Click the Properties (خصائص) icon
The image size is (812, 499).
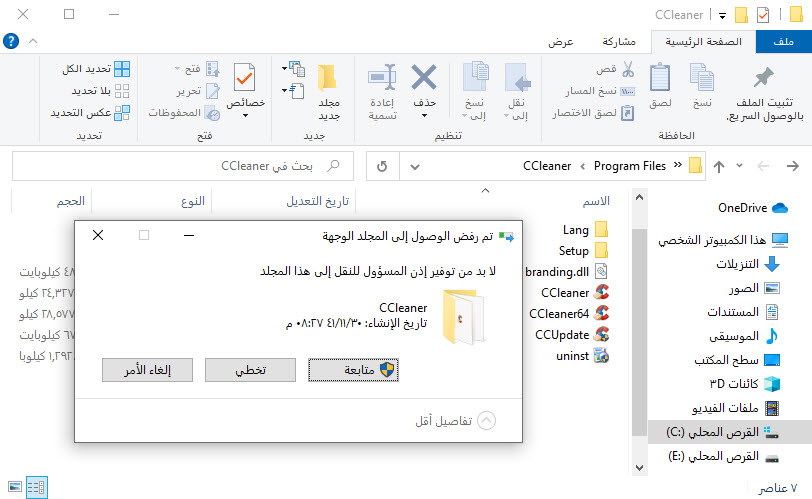click(x=244, y=78)
